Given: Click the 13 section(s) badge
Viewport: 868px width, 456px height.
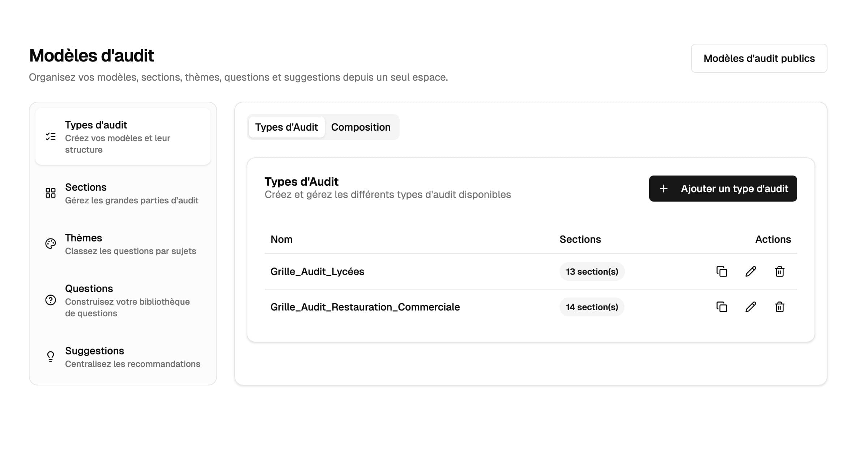Looking at the screenshot, I should click(x=592, y=271).
